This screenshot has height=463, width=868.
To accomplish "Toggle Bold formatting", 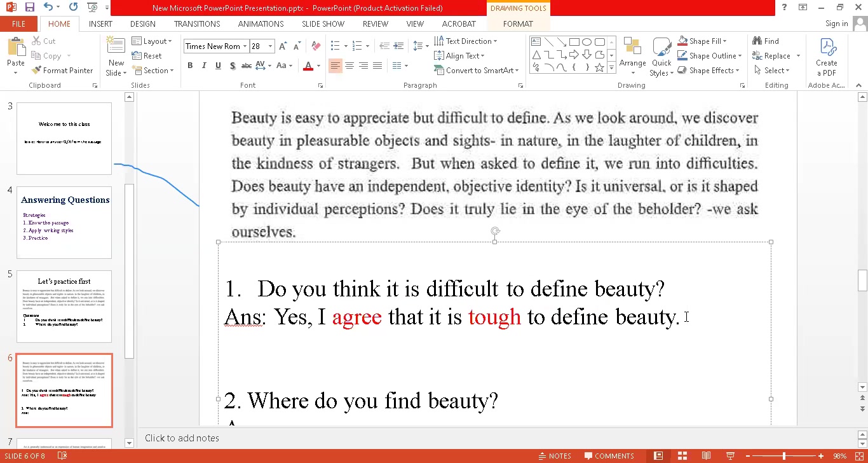I will (x=190, y=66).
